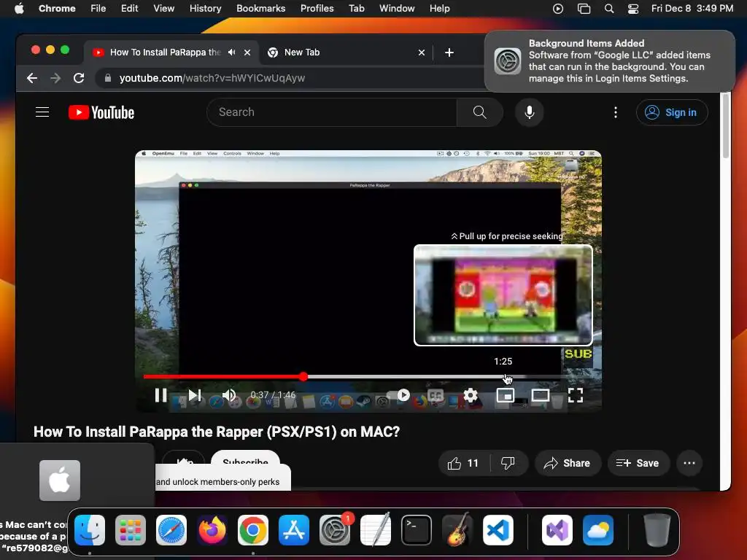The image size is (747, 560).
Task: Click the Sign in button
Action: tap(672, 112)
